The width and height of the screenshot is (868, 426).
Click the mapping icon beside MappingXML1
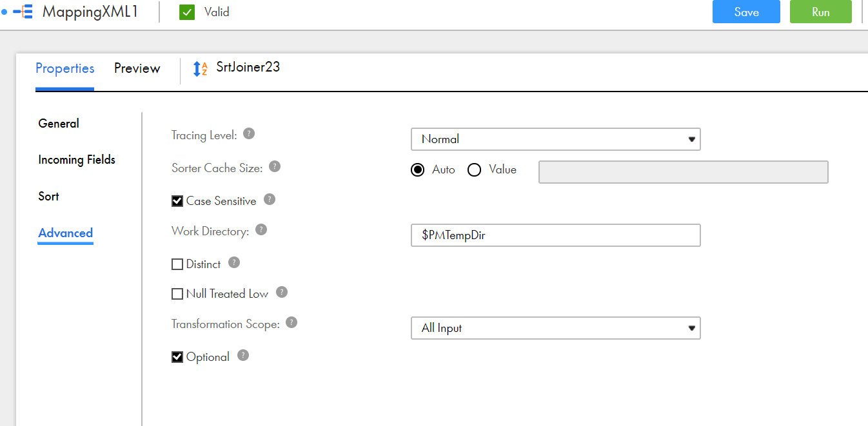23,12
